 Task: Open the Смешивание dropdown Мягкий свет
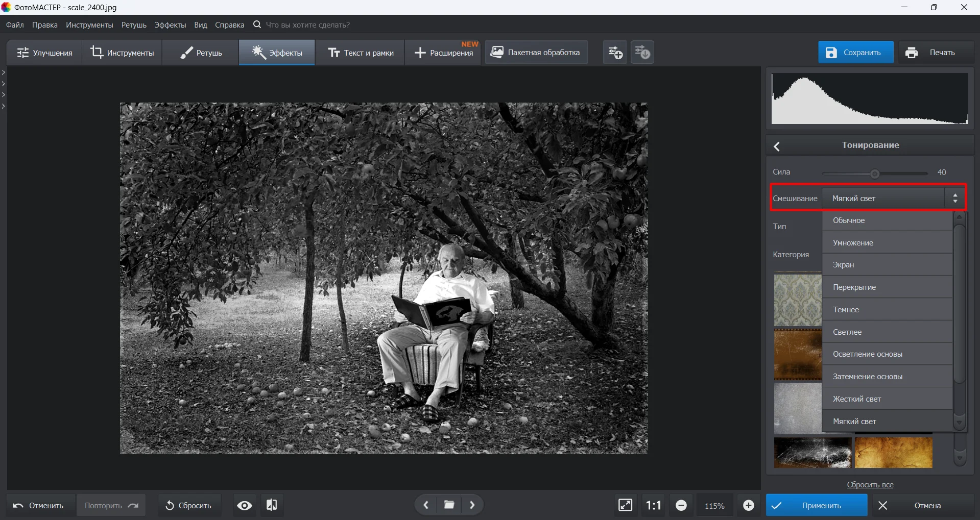[x=893, y=198]
